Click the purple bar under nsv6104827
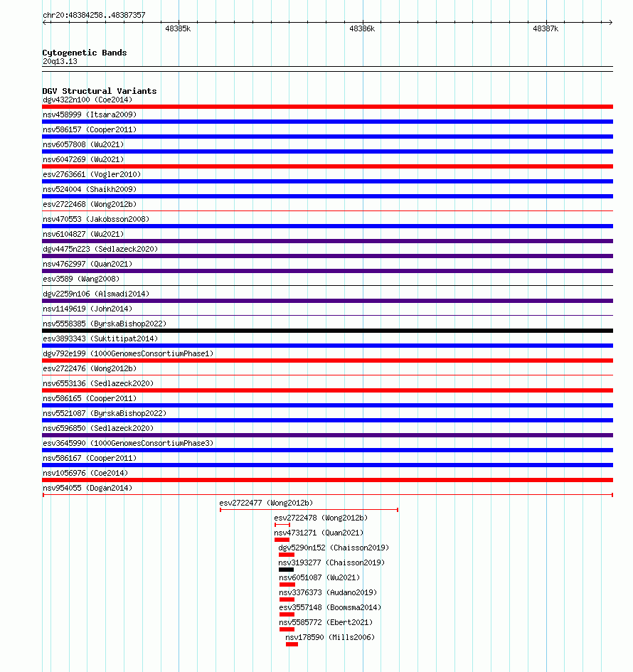633x672 pixels. [x=327, y=241]
